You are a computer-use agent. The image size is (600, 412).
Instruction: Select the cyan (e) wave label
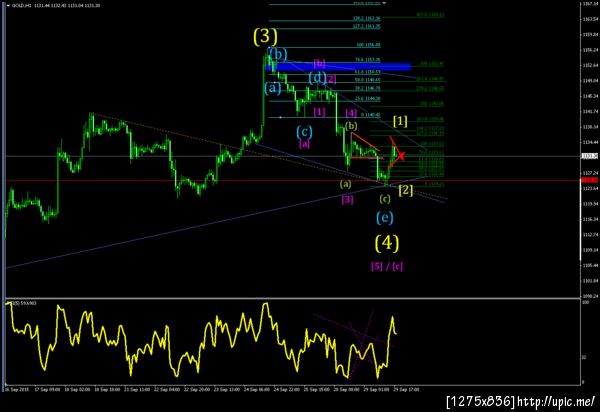click(385, 218)
